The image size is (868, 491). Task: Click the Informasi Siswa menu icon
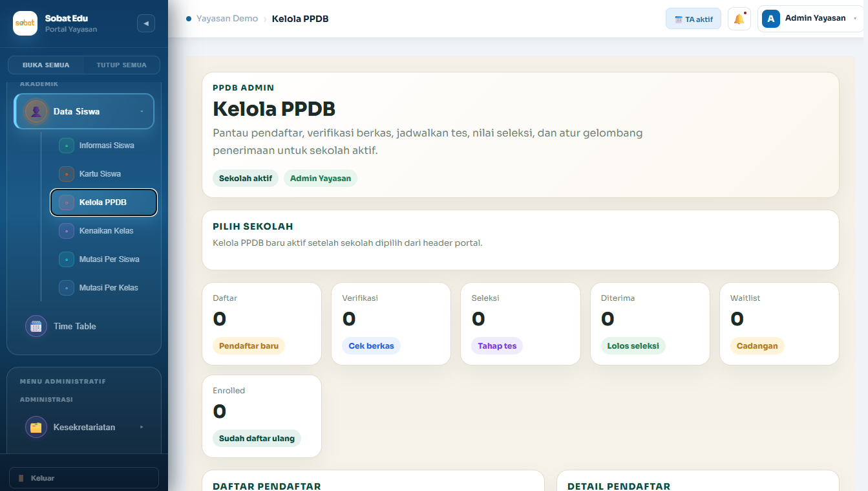click(x=67, y=146)
